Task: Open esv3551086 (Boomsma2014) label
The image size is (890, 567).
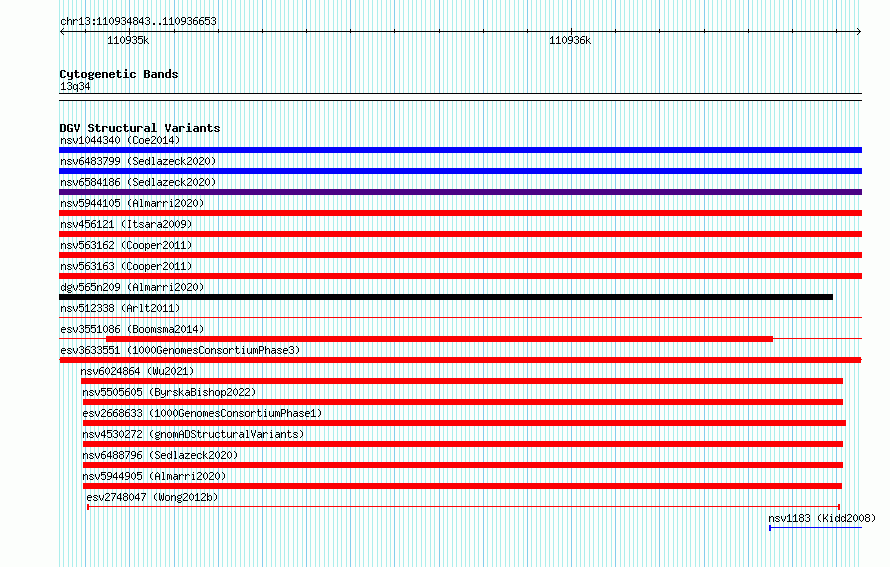Action: click(x=132, y=329)
